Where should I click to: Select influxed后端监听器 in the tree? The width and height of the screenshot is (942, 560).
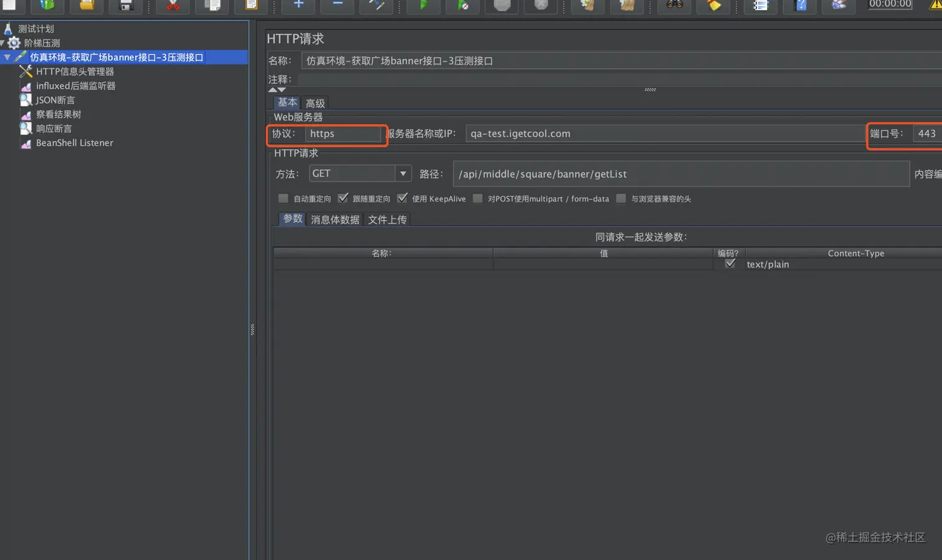coord(75,86)
